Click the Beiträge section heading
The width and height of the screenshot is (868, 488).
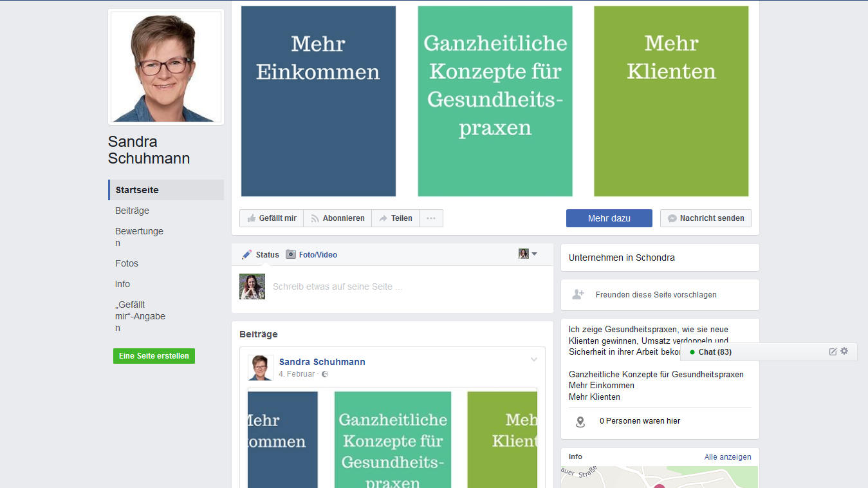click(259, 334)
